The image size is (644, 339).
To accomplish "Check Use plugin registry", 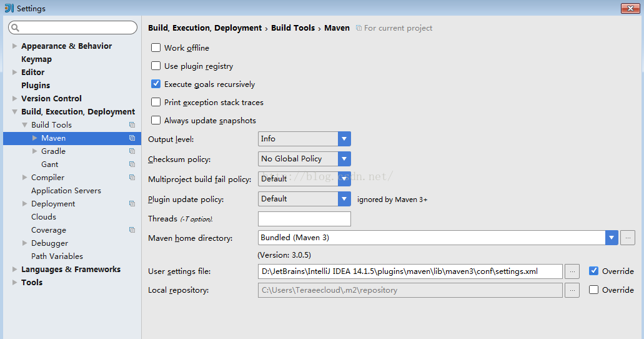I will [x=156, y=66].
